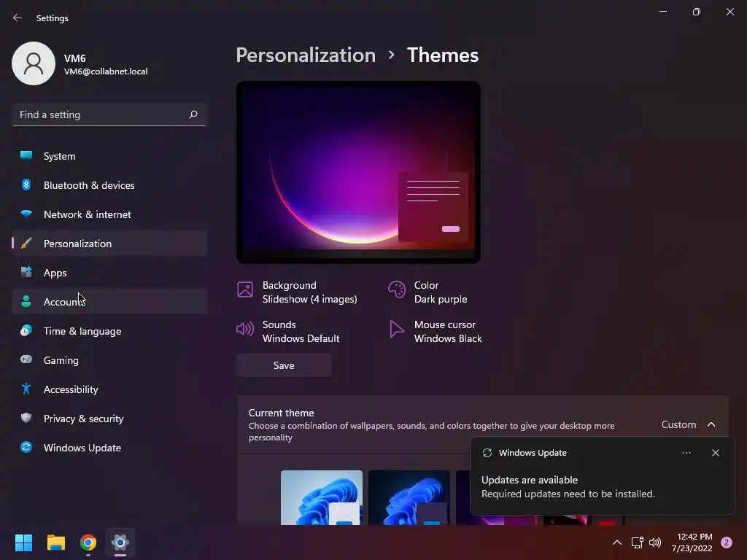Save the current theme
This screenshot has height=560, width=747.
(x=284, y=365)
